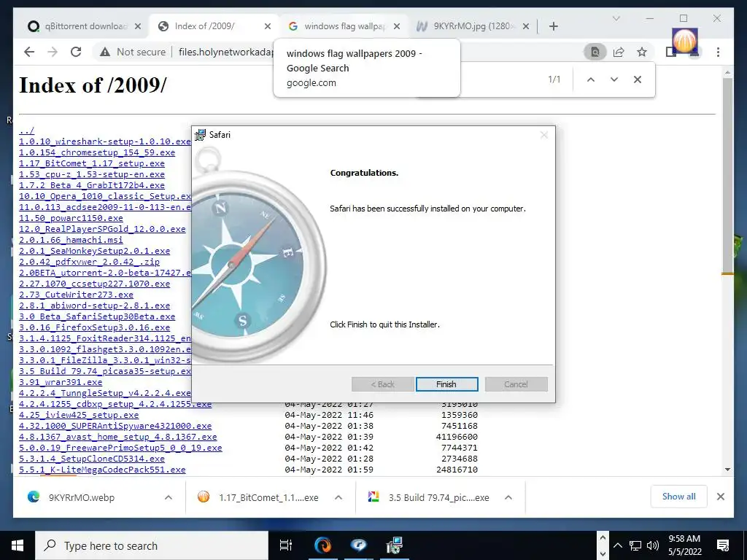This screenshot has width=747, height=560.
Task: Open downloaded 3.5 Build picasa exe
Action: click(438, 497)
